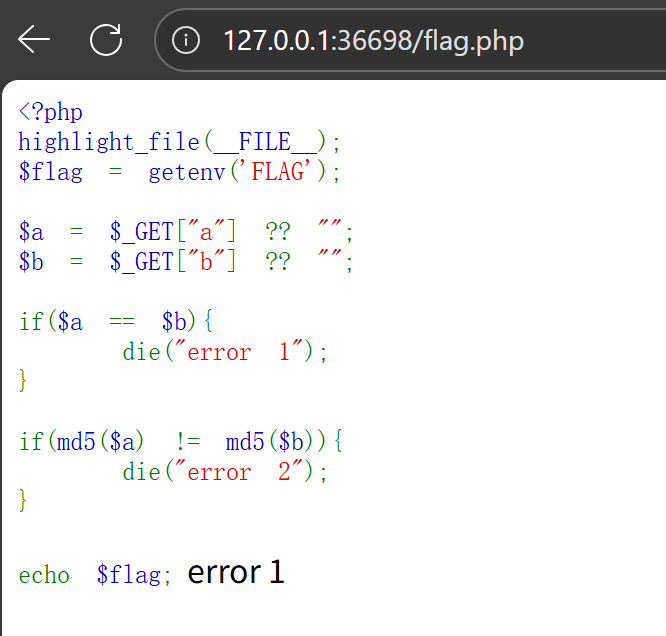This screenshot has width=666, height=636.
Task: Click the large black error 1 output text
Action: 236,572
